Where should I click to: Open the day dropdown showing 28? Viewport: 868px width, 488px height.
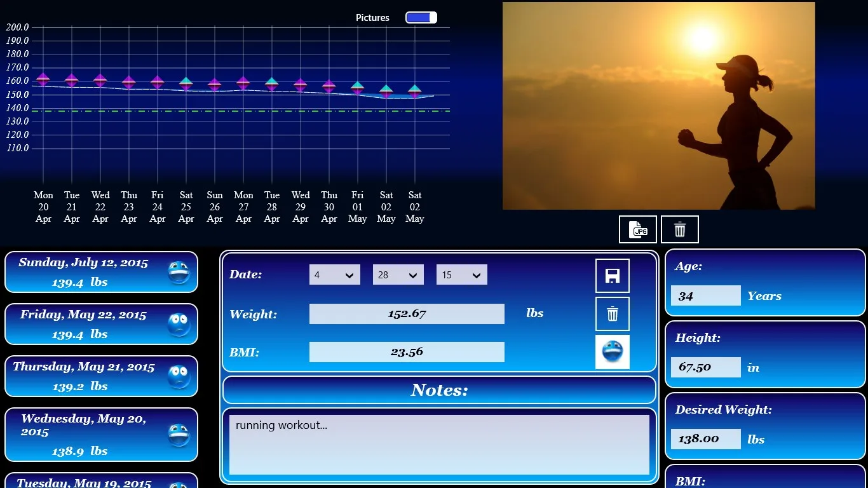[x=398, y=274]
